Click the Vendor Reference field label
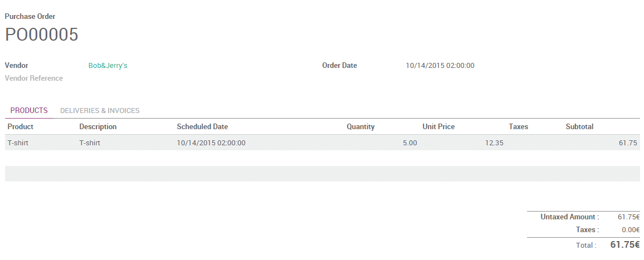This screenshot has height=260, width=644. [x=33, y=79]
